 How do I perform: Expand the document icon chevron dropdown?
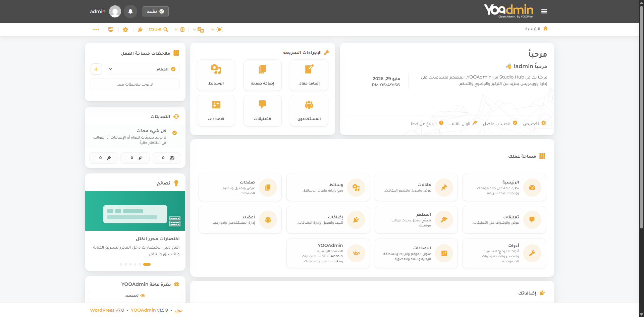coord(176,30)
